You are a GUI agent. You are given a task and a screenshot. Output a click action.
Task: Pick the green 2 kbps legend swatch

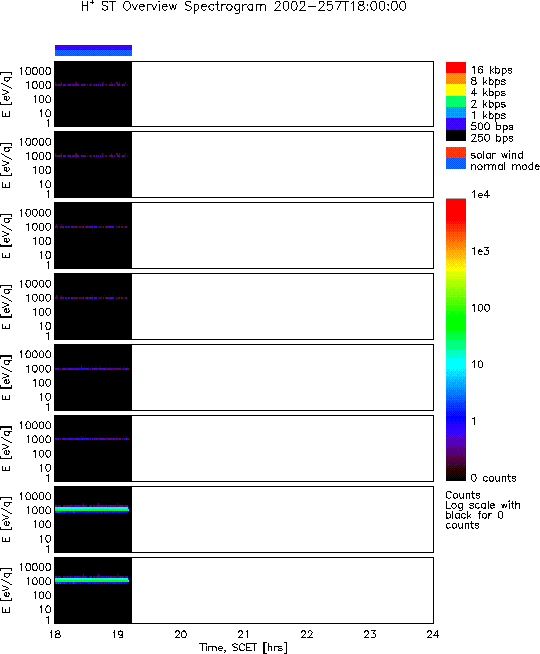[456, 102]
